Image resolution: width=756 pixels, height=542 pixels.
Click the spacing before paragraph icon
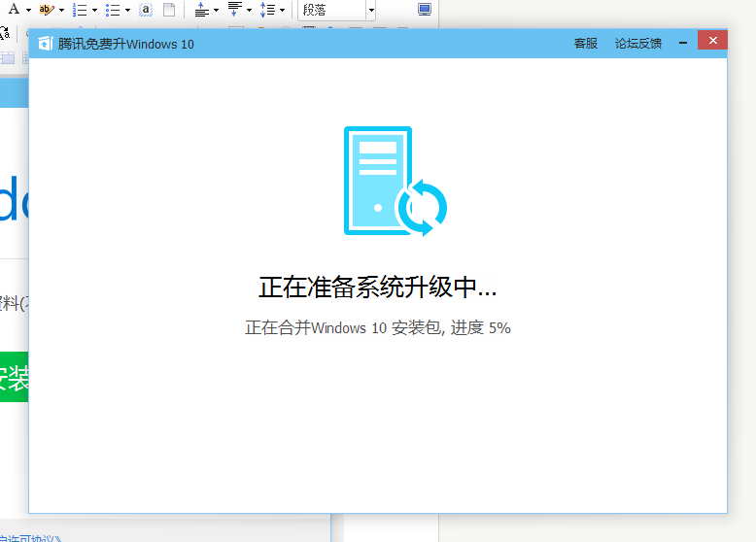click(201, 10)
